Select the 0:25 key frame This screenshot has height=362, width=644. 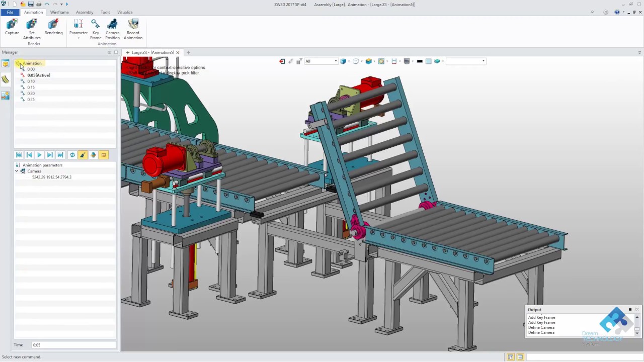point(31,99)
